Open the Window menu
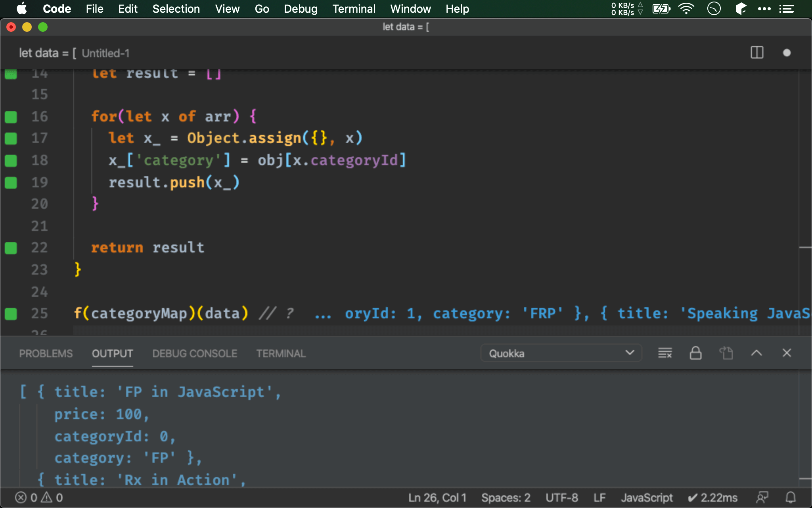 pyautogui.click(x=410, y=9)
